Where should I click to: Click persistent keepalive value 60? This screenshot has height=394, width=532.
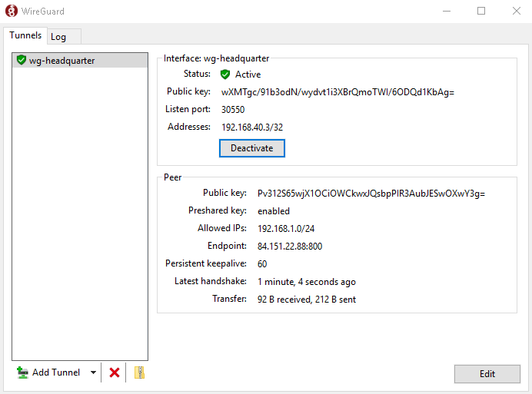262,264
